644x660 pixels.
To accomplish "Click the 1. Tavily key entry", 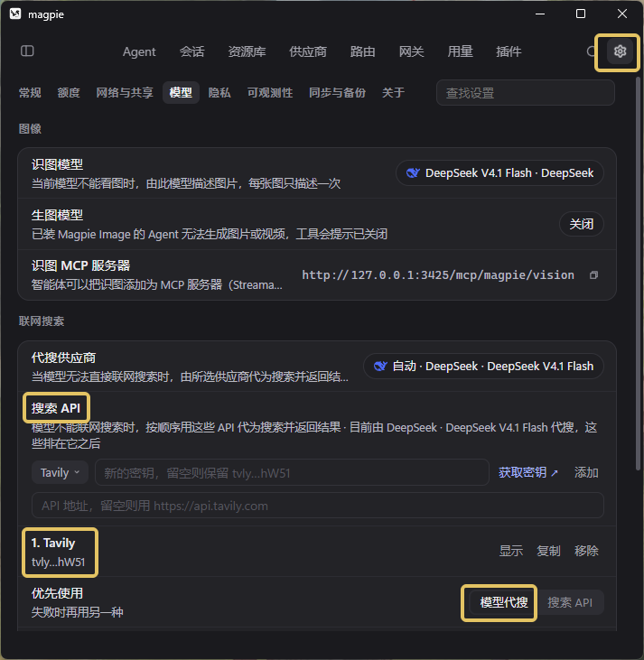I will pyautogui.click(x=318, y=552).
